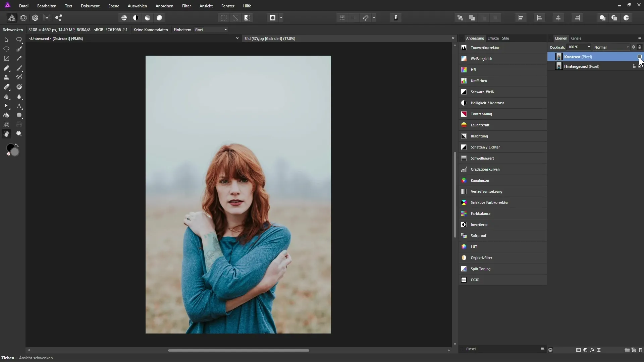Open the layer effects fx button
The image size is (644, 362).
click(x=592, y=350)
